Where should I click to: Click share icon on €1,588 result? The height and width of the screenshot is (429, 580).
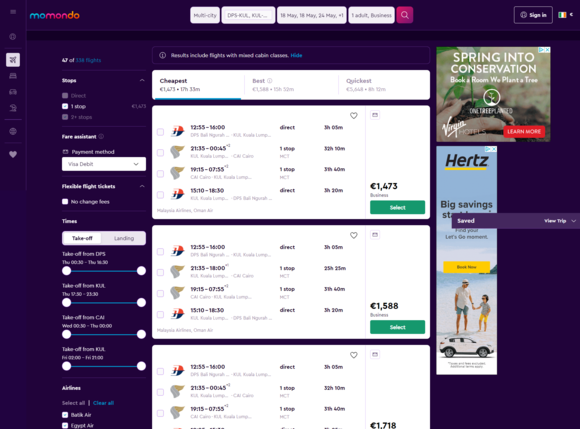[375, 235]
